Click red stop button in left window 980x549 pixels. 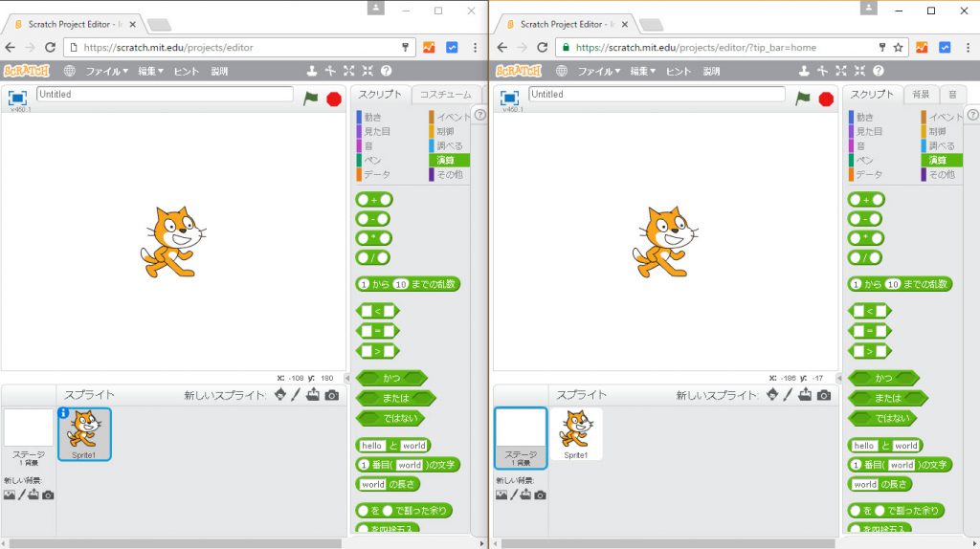(x=334, y=99)
